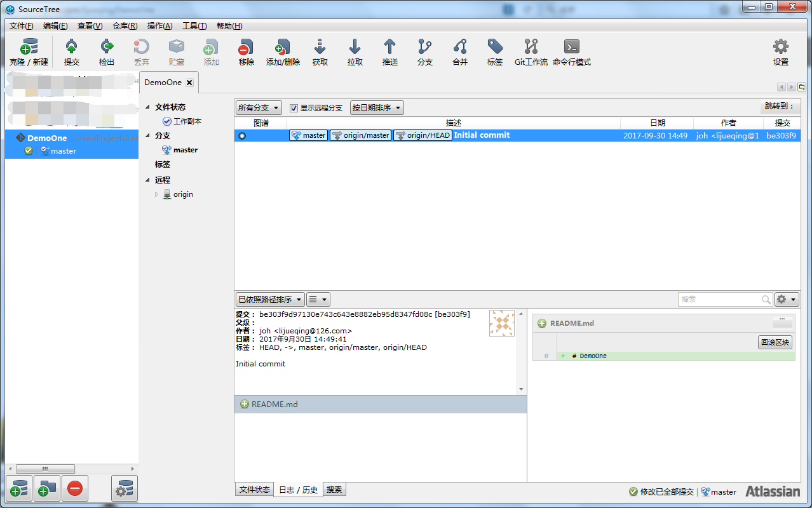Screen dimensions: 812x508
Task: Open the Tools (工具) menu
Action: 194,26
